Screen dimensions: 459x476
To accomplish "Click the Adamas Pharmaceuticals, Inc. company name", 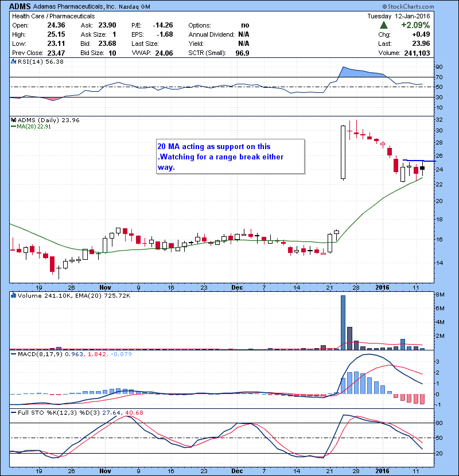I will pos(75,6).
